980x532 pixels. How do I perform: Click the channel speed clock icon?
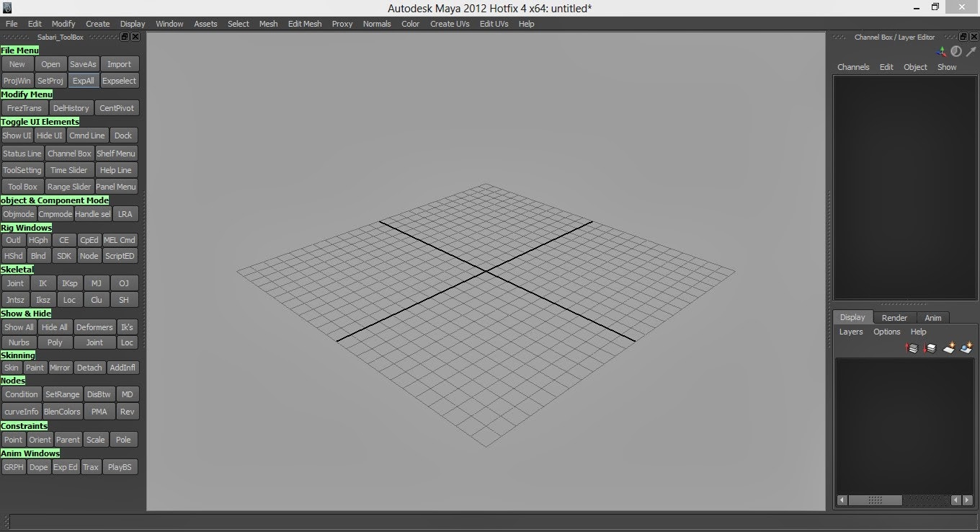click(956, 51)
